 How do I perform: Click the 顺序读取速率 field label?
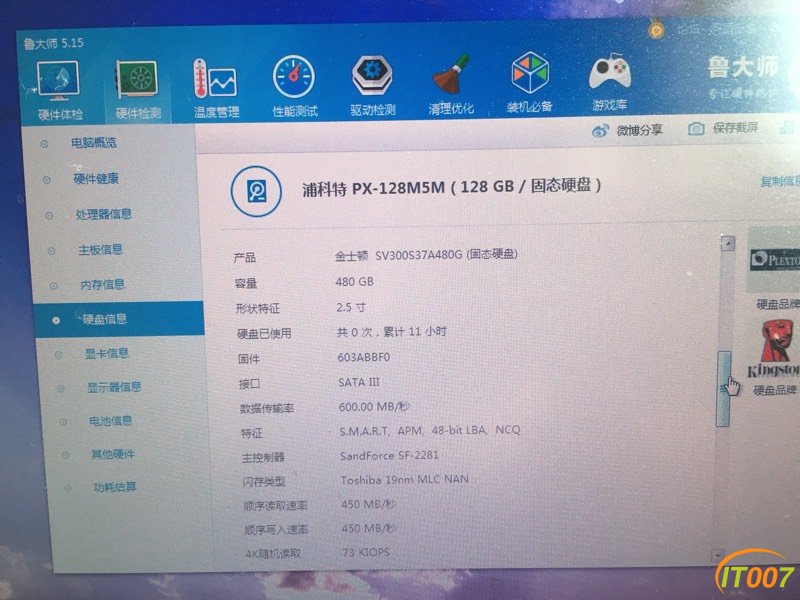point(276,506)
